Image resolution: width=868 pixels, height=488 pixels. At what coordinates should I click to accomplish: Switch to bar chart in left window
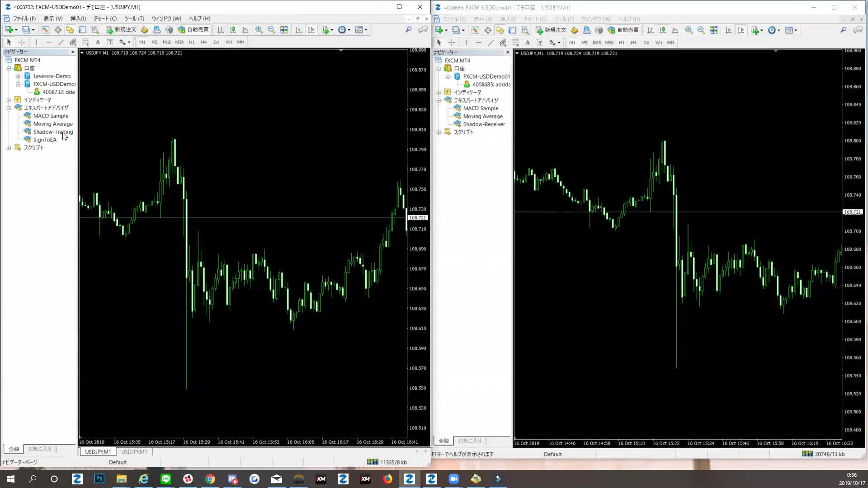point(221,30)
